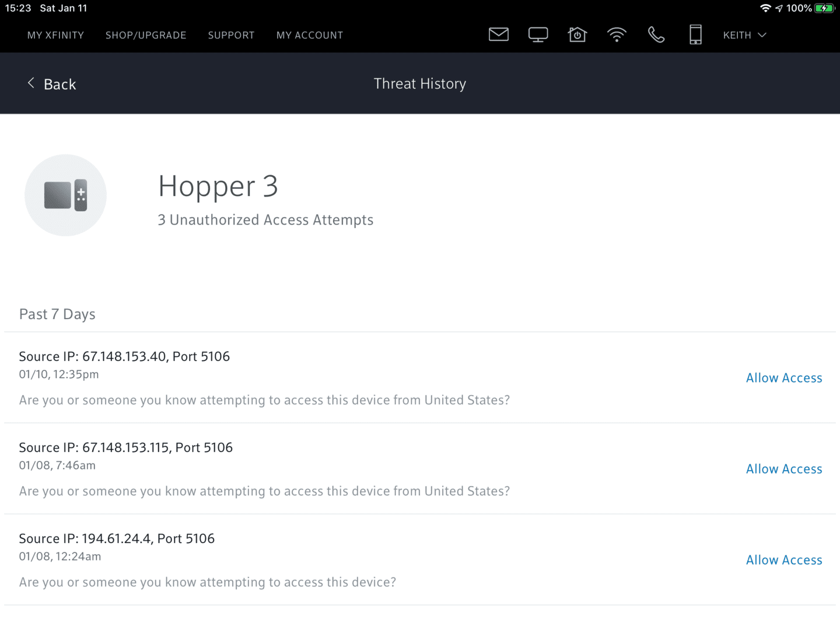Open the email envelope icon
The image size is (840, 630).
pos(498,34)
